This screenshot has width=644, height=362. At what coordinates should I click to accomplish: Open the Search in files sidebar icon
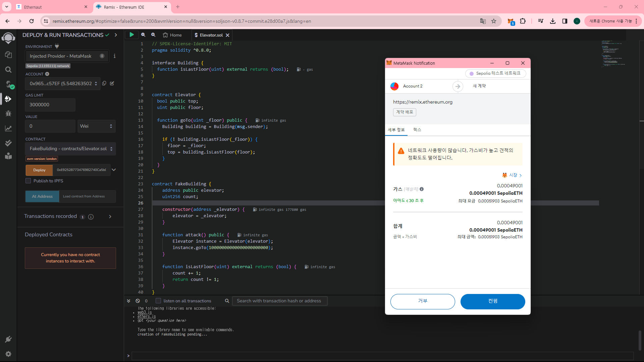[x=8, y=69]
